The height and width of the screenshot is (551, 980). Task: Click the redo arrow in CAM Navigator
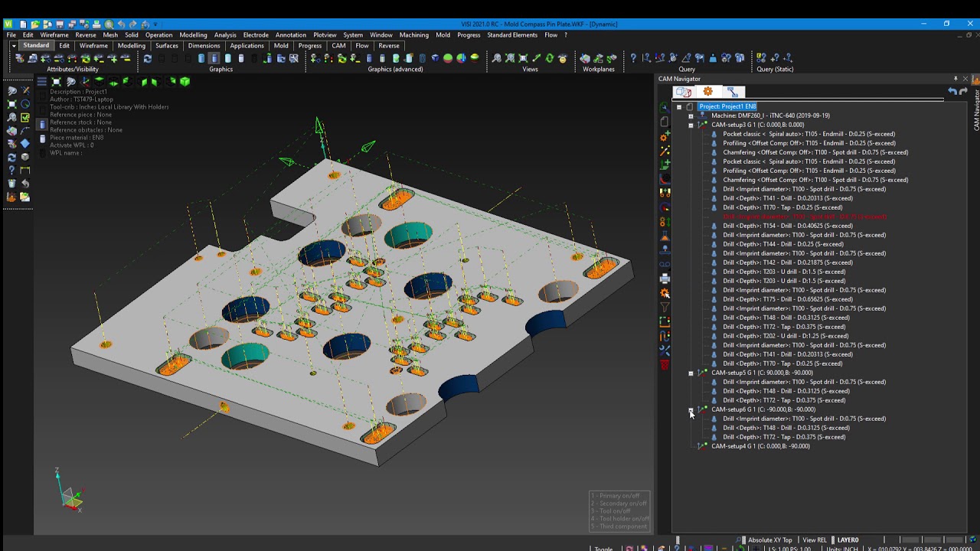[x=963, y=91]
